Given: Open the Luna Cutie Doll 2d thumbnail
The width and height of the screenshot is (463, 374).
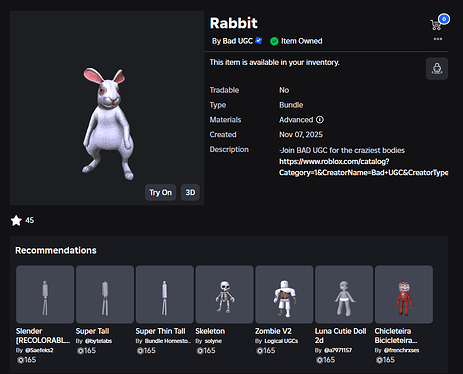Looking at the screenshot, I should click(344, 294).
